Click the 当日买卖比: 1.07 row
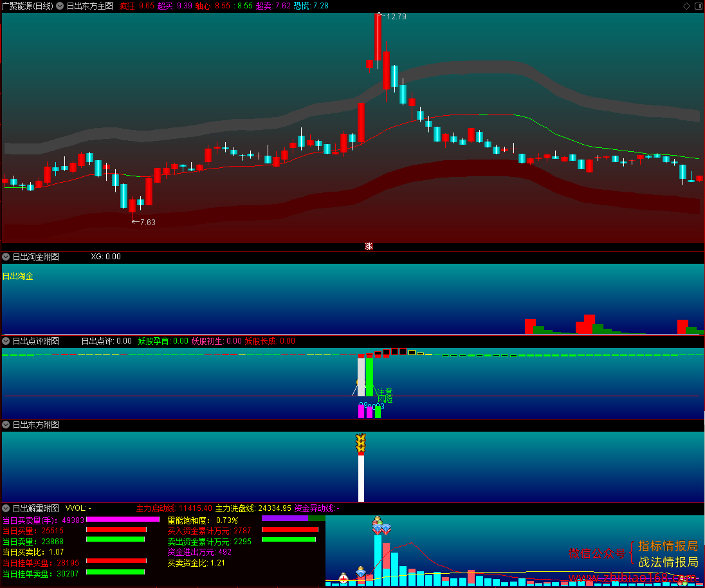The width and height of the screenshot is (705, 588). [33, 552]
